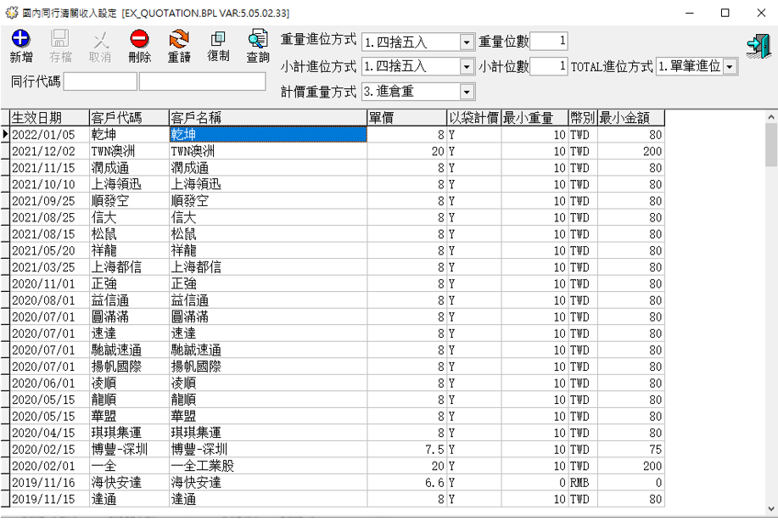The height and width of the screenshot is (532, 778).
Task: Click the first 同行代碼 input field
Action: [99, 81]
